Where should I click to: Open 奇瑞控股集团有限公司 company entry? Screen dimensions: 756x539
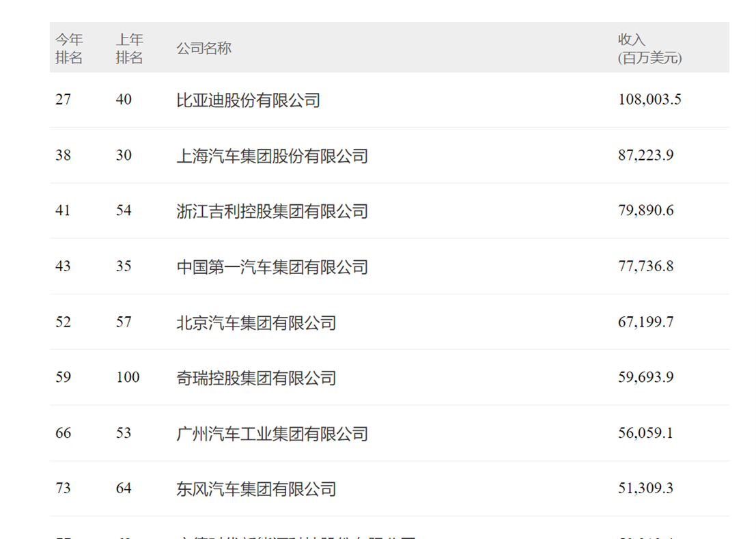pyautogui.click(x=257, y=378)
